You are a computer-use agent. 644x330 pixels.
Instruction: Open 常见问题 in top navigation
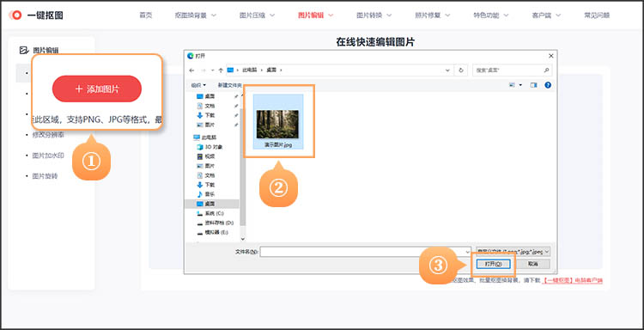click(x=597, y=15)
